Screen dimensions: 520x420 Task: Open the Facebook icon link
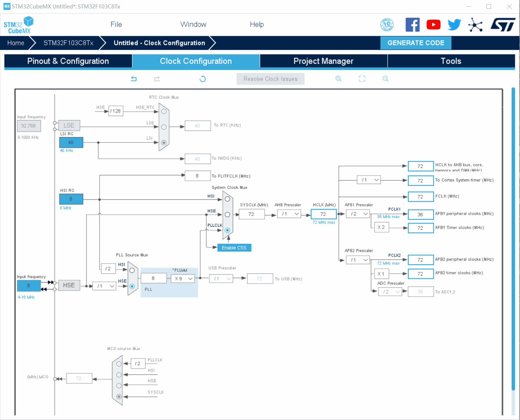point(413,25)
